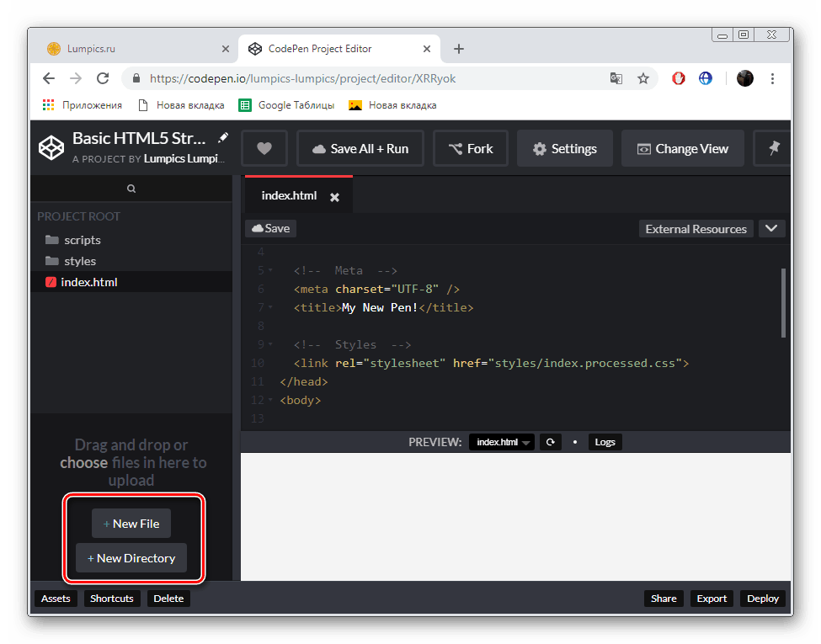Open the Chrome three-dot menu
821x644 pixels.
pos(772,77)
